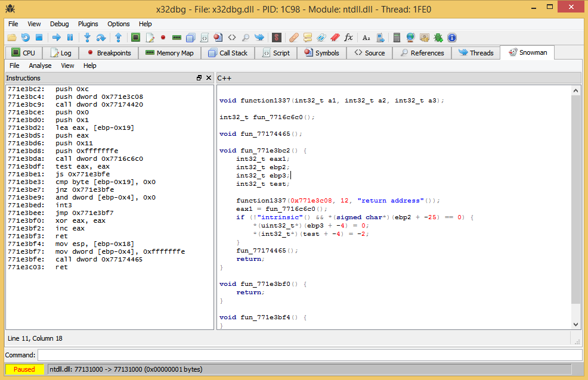This screenshot has height=380, width=588.
Task: Click the C++ pane scrollbar down arrow
Action: (x=575, y=325)
